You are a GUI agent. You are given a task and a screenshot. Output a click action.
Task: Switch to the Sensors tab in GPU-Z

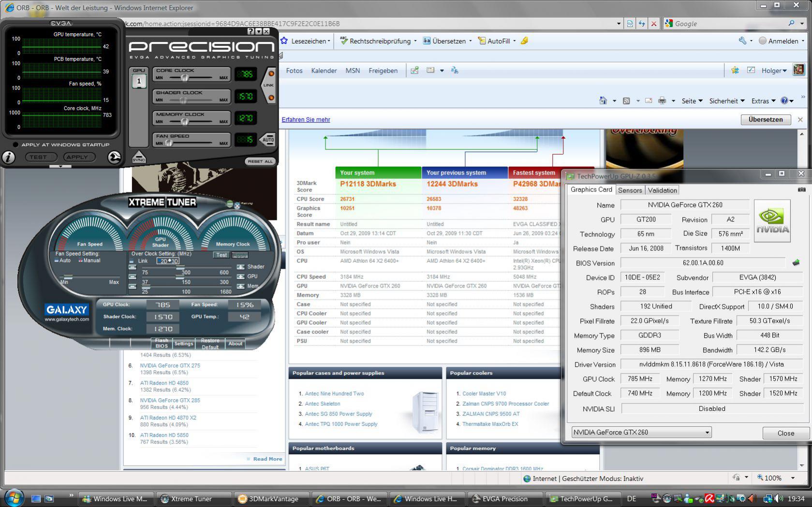coord(630,190)
